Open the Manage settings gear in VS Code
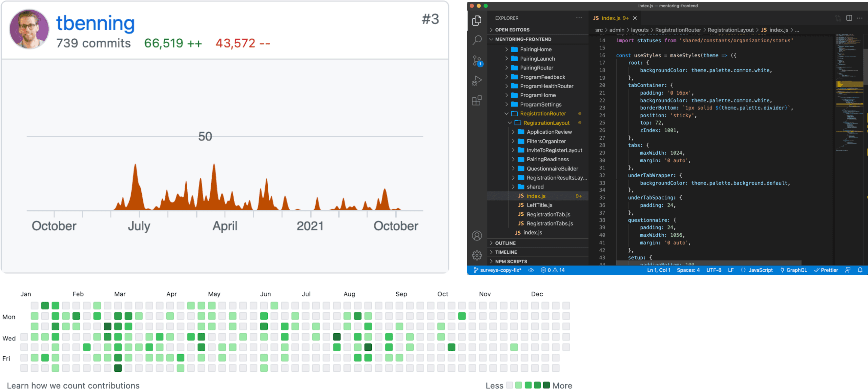The image size is (868, 392). 477,255
